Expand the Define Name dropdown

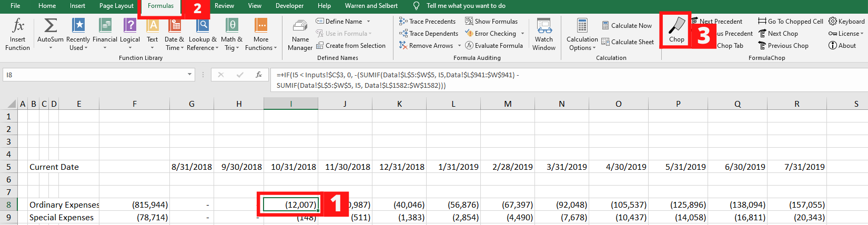[368, 22]
